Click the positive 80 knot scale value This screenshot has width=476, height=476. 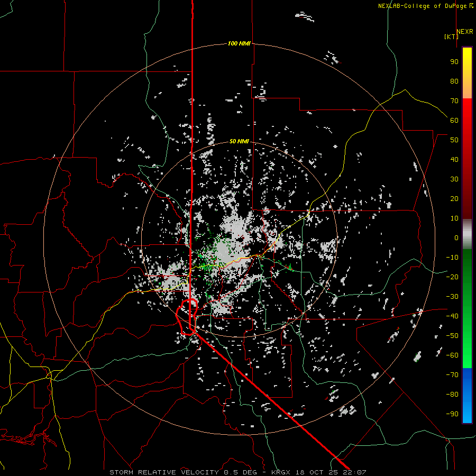[x=454, y=81]
